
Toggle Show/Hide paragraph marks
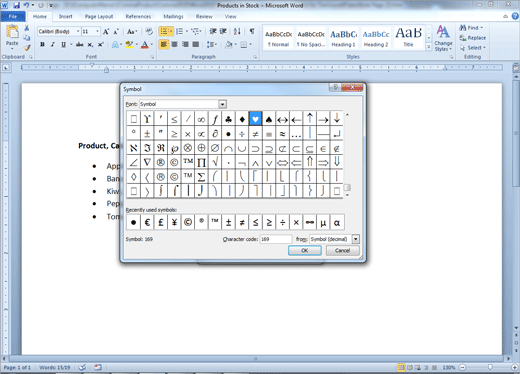click(252, 32)
